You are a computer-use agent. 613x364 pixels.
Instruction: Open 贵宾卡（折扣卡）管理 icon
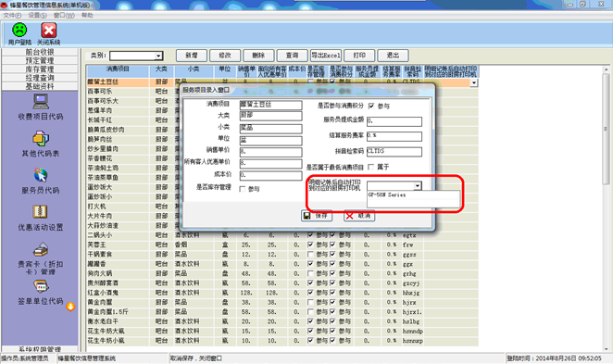(x=41, y=249)
